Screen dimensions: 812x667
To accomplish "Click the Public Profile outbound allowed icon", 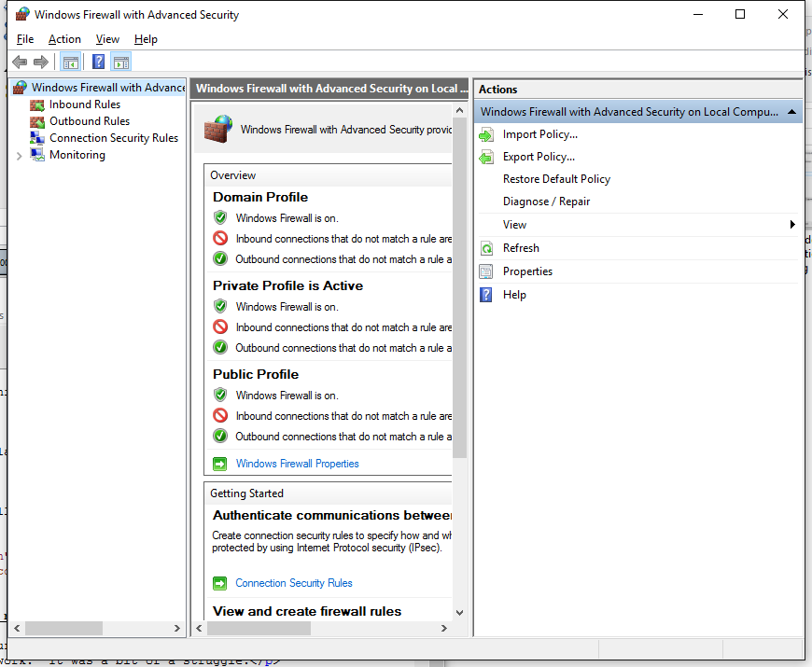I will click(220, 436).
